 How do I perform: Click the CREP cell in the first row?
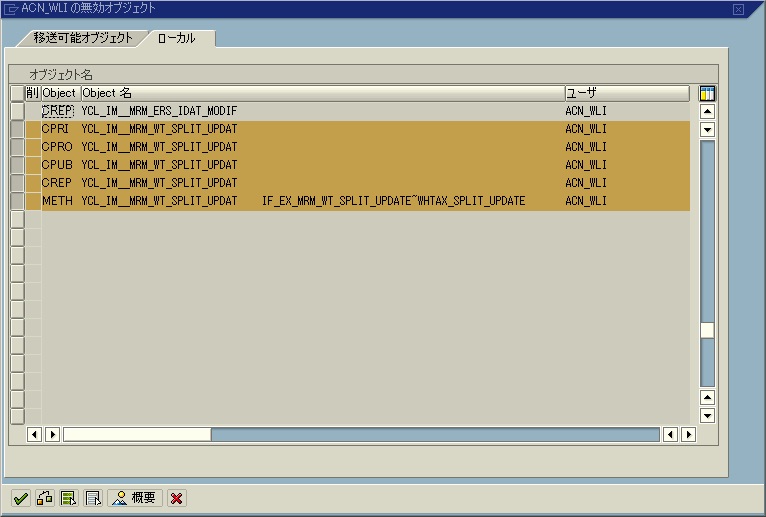point(58,111)
